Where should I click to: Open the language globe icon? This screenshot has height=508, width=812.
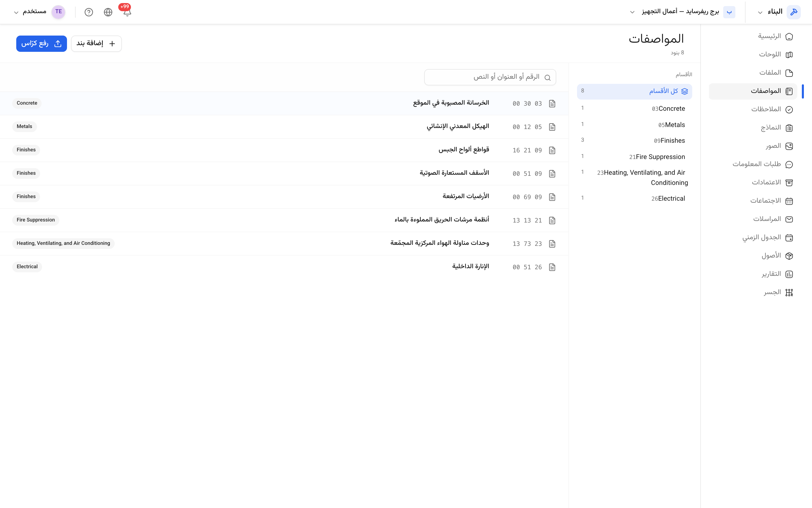108,12
